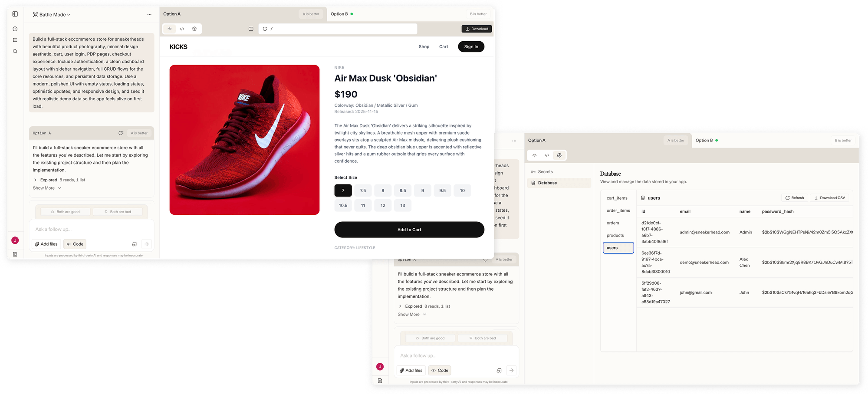The image size is (868, 394).
Task: Reload the preview page in URL bar
Action: pos(265,29)
